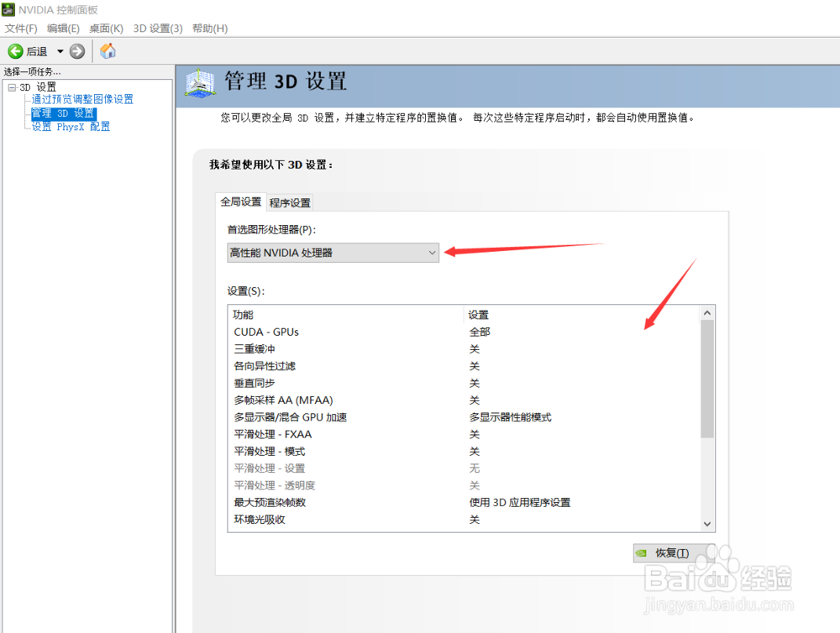Click NVIDIA Control Panel title bar icon

pos(8,9)
